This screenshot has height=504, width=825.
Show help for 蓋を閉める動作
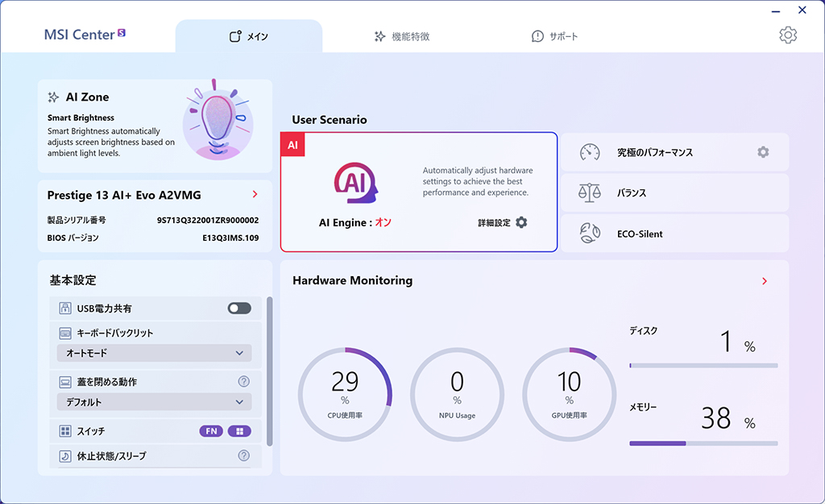coord(243,382)
